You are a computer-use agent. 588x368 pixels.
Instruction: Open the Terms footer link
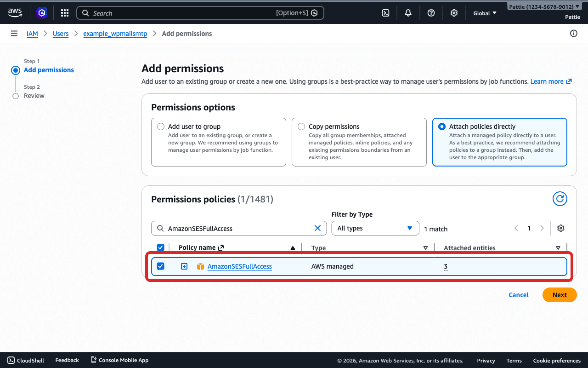tap(514, 361)
